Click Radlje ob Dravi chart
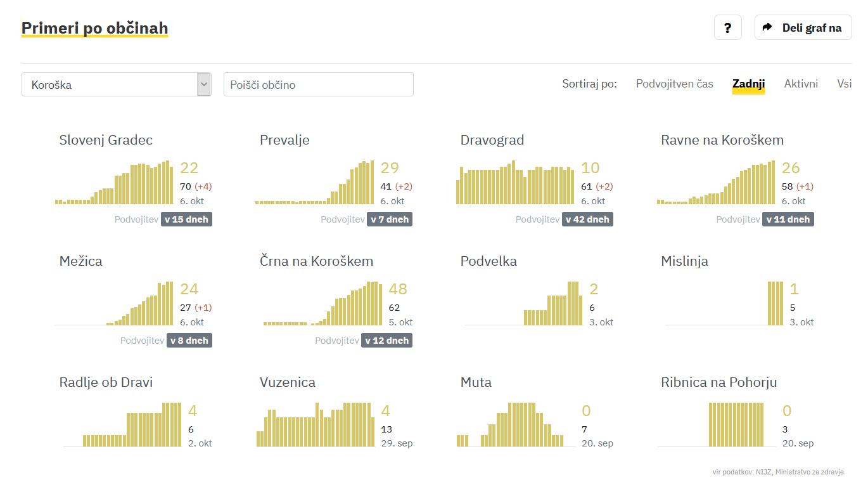Image resolution: width=868 pixels, height=482 pixels. (122, 425)
